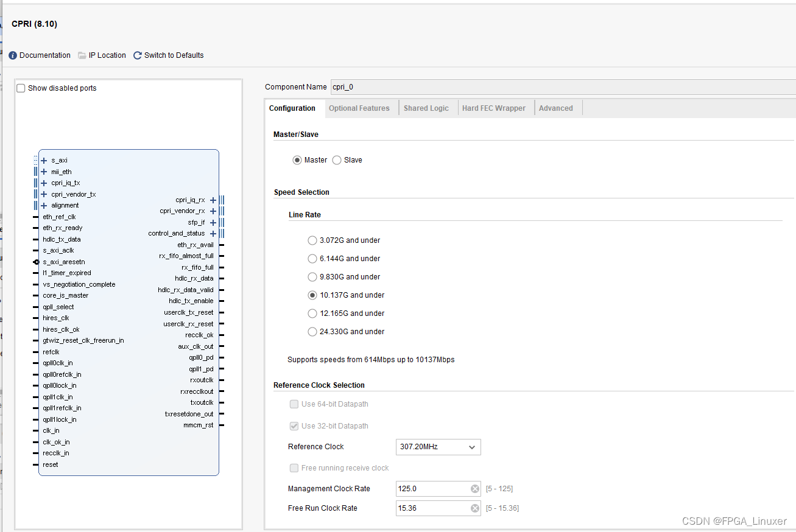Switch to the Advanced tab

coord(556,108)
